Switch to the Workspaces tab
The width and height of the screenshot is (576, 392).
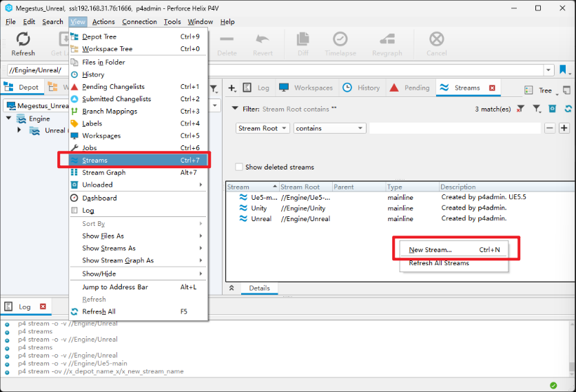click(306, 87)
